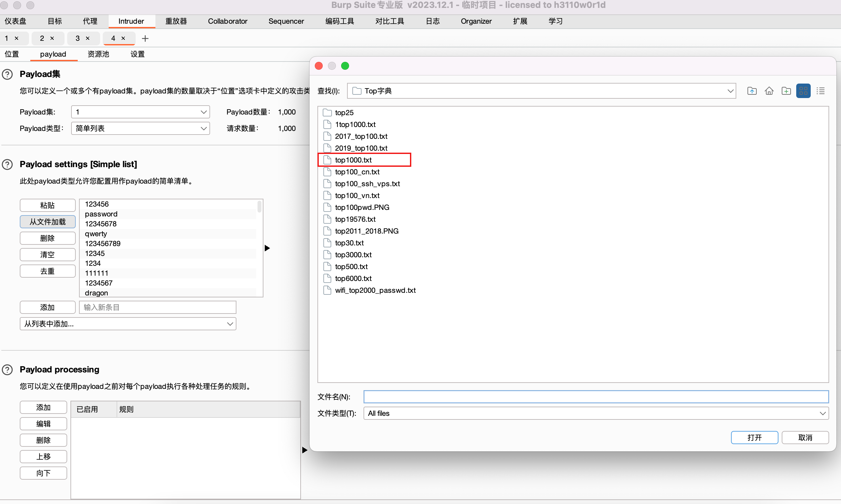Create a new folder in the dialog
Image resolution: width=841 pixels, height=504 pixels.
tap(786, 91)
